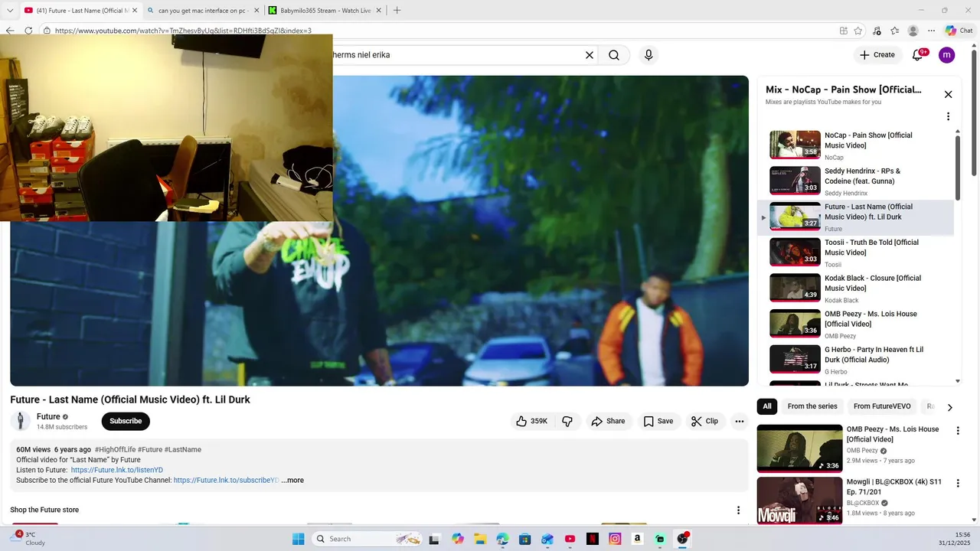
Task: Click the Windows taskbar Search box
Action: coord(368,539)
